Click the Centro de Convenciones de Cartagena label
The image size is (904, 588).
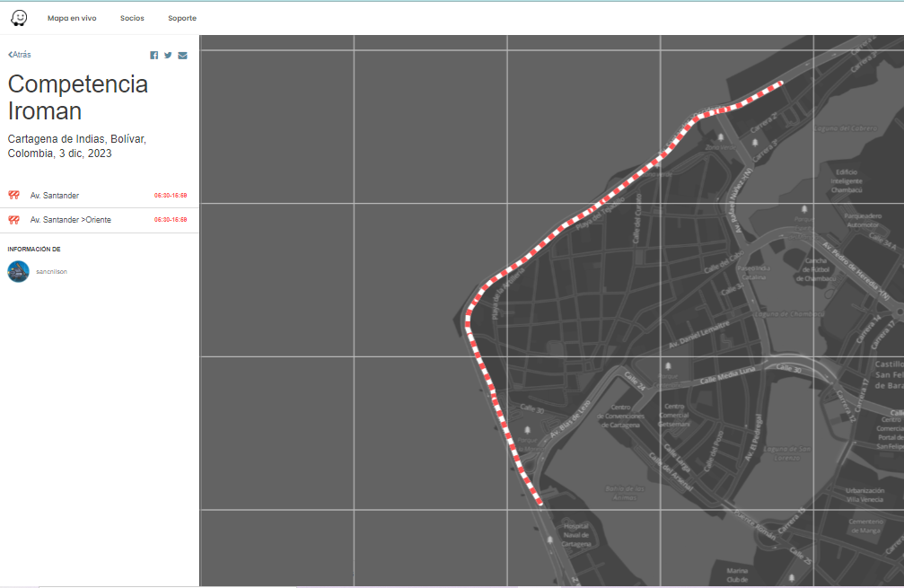point(620,416)
